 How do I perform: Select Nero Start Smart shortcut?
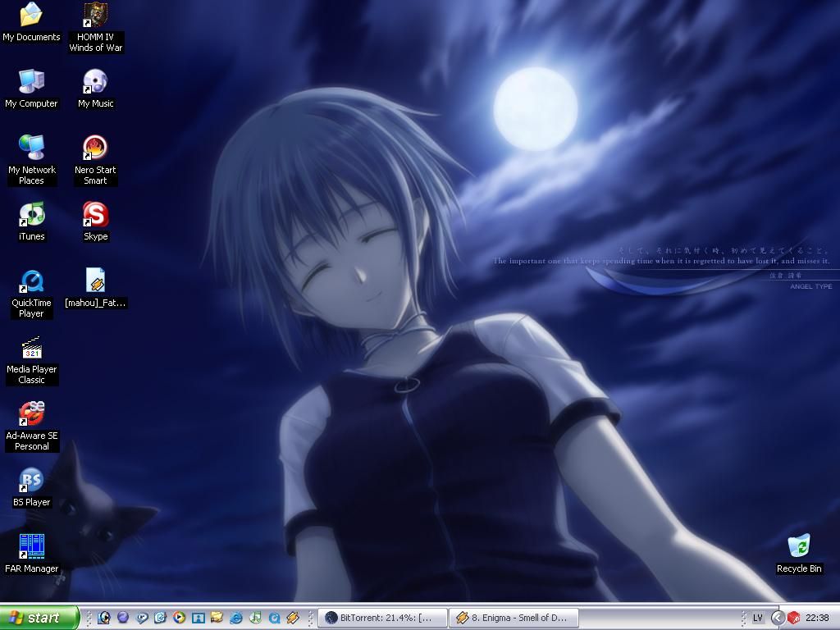[95, 148]
